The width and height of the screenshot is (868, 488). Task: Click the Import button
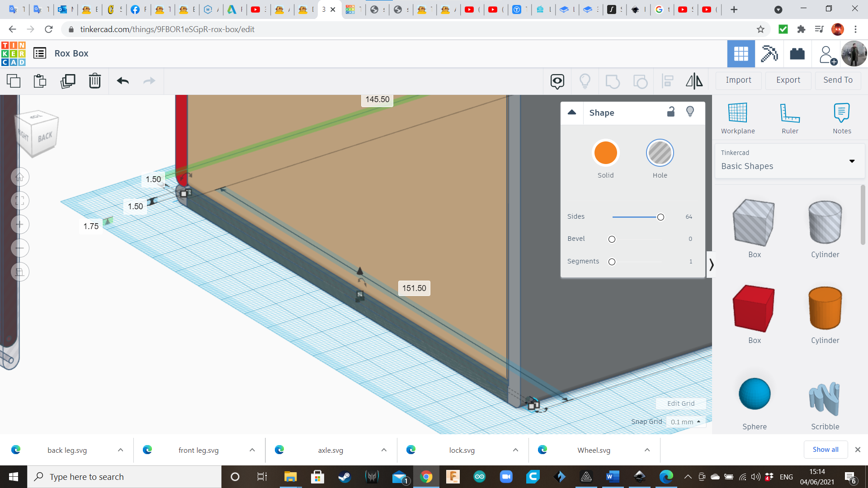[738, 80]
